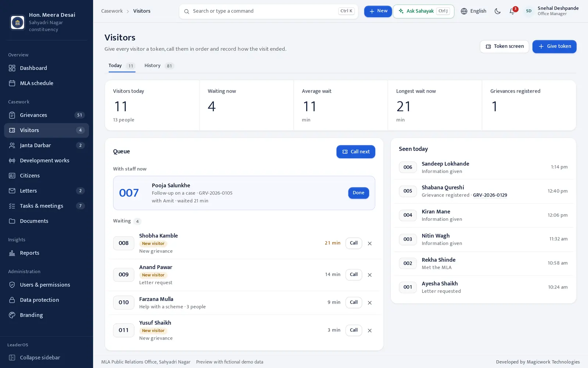Open Tasks & meetings list
This screenshot has height=368, width=588.
[46, 206]
